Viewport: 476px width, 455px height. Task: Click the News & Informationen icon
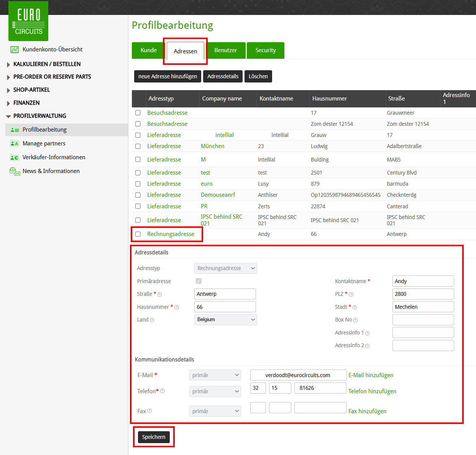click(x=15, y=171)
